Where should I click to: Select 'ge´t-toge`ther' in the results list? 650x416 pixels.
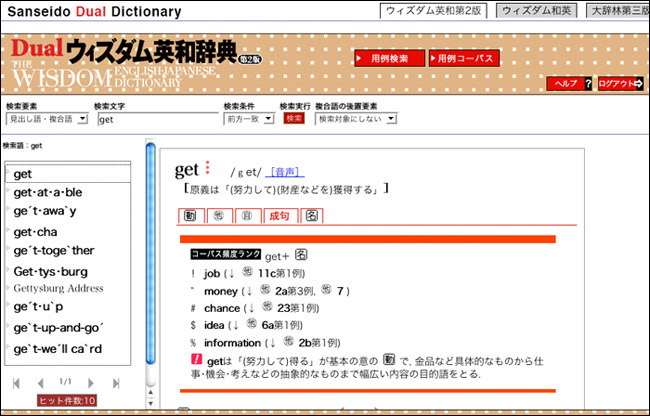(54, 251)
